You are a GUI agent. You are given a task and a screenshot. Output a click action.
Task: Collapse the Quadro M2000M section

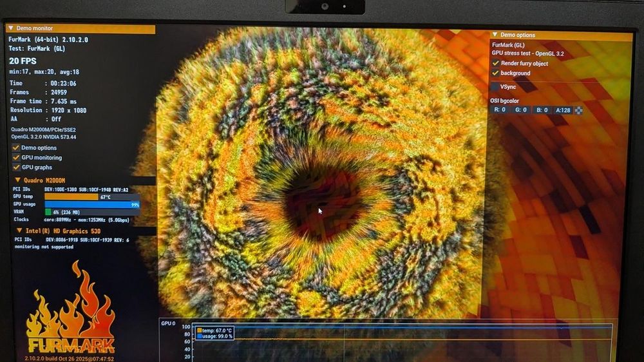pos(17,180)
